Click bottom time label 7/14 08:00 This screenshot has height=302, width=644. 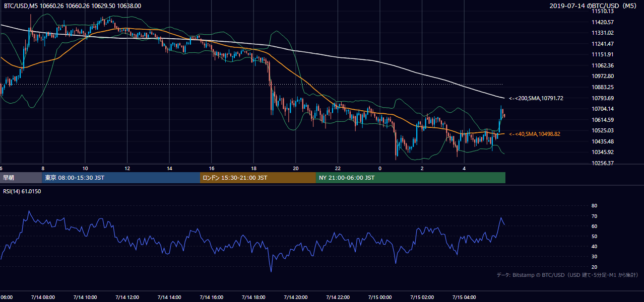[x=42, y=297]
